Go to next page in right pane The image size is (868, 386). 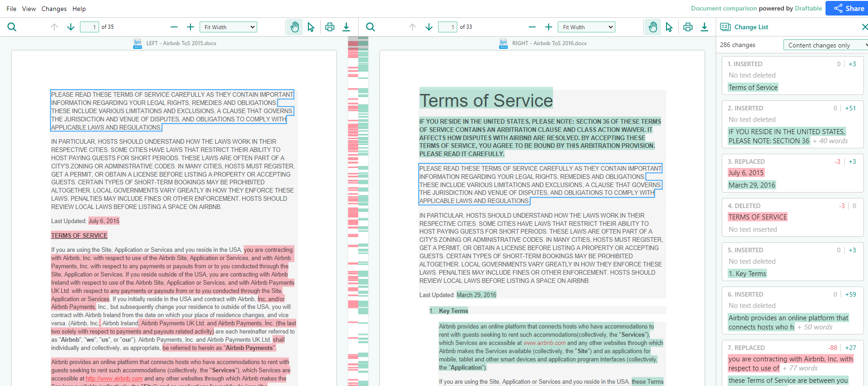tap(429, 27)
